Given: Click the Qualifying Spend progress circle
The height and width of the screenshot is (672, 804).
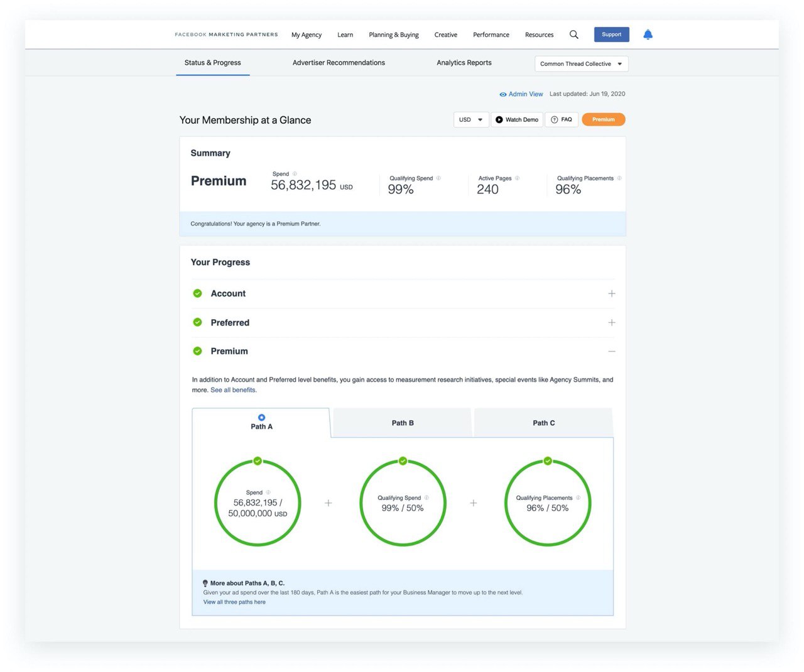Looking at the screenshot, I should [403, 503].
